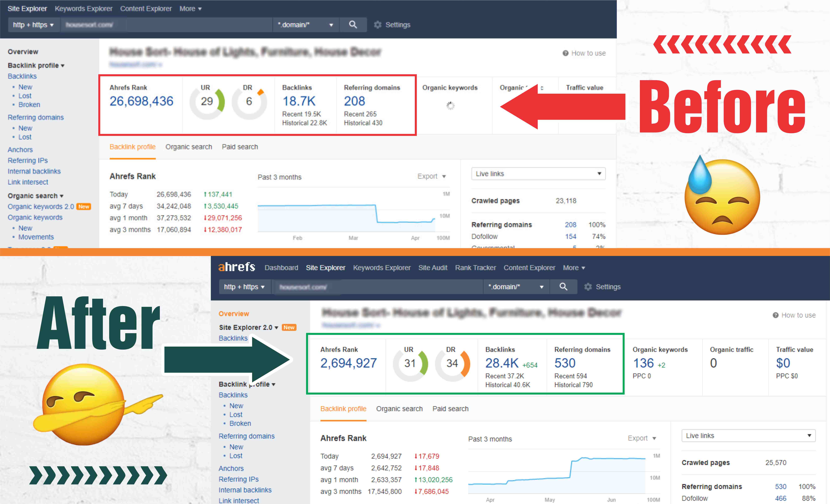Click the top How to use help icon
Viewport: 830px width, 504px height.
pos(566,53)
